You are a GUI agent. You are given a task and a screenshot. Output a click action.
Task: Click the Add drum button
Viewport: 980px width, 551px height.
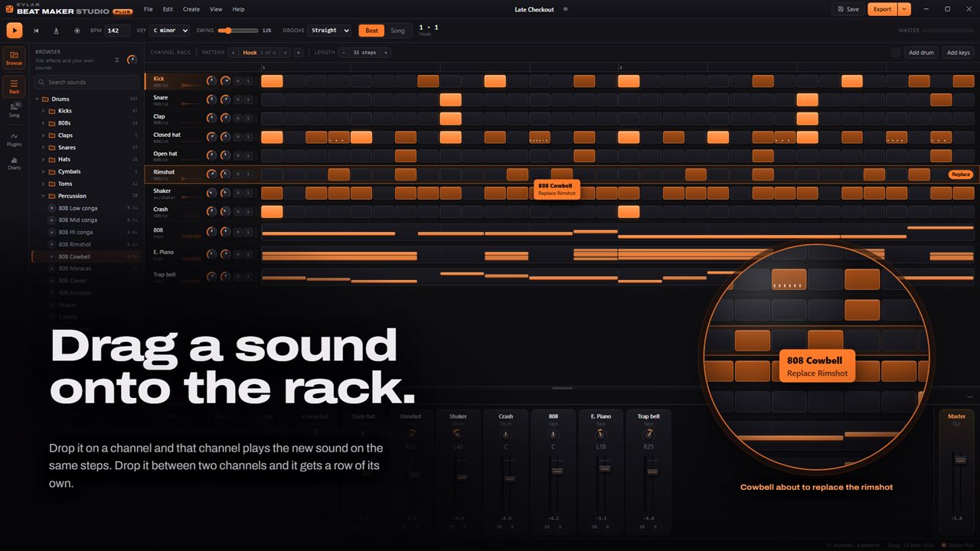tap(921, 53)
